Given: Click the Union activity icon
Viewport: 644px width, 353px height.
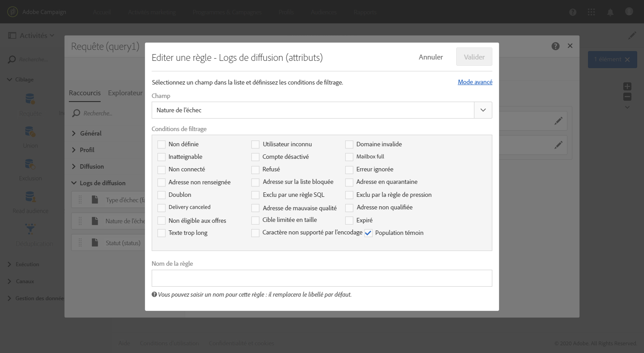Looking at the screenshot, I should (x=30, y=132).
